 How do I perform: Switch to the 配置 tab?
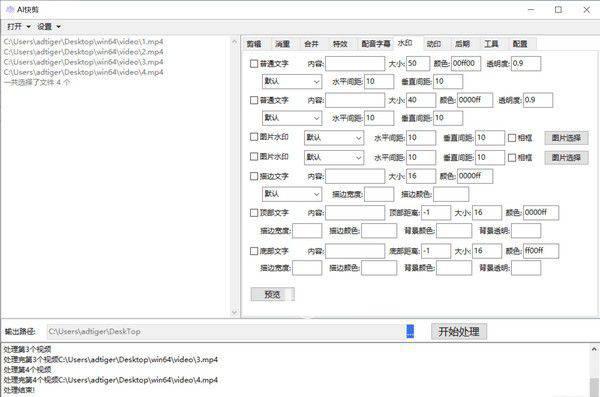pos(520,44)
